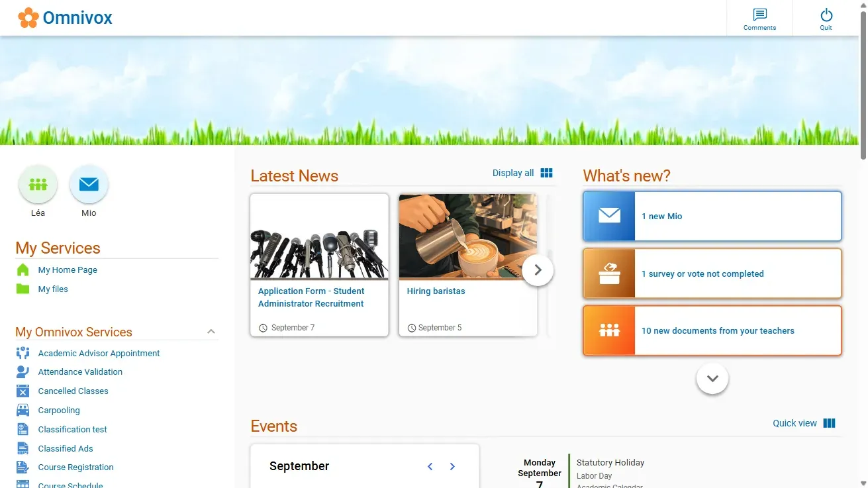
Task: Click the columns icon beside Quick view
Action: 829,423
